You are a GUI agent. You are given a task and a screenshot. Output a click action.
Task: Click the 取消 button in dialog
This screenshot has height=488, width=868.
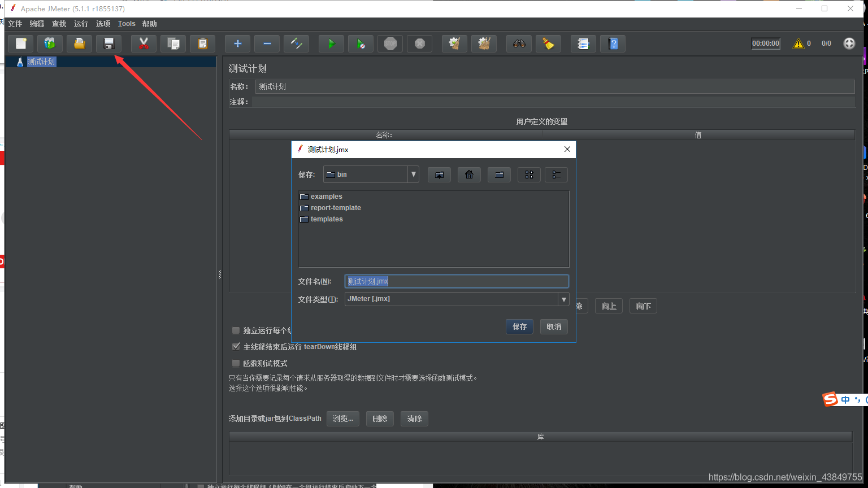coord(554,326)
